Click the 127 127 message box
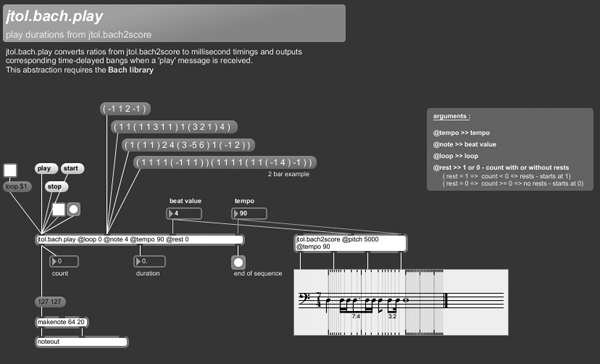 (x=50, y=302)
